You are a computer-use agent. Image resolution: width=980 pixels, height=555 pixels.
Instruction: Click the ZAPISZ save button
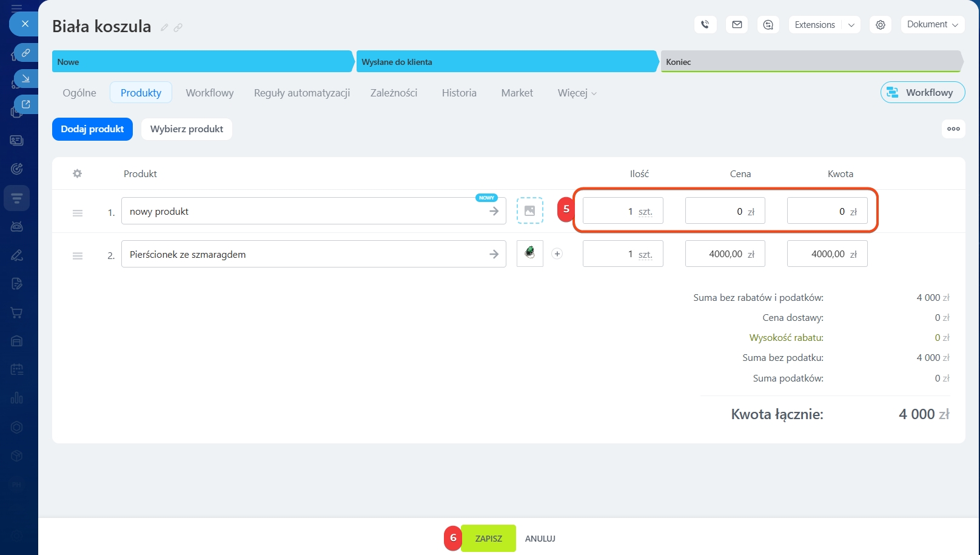tap(488, 539)
